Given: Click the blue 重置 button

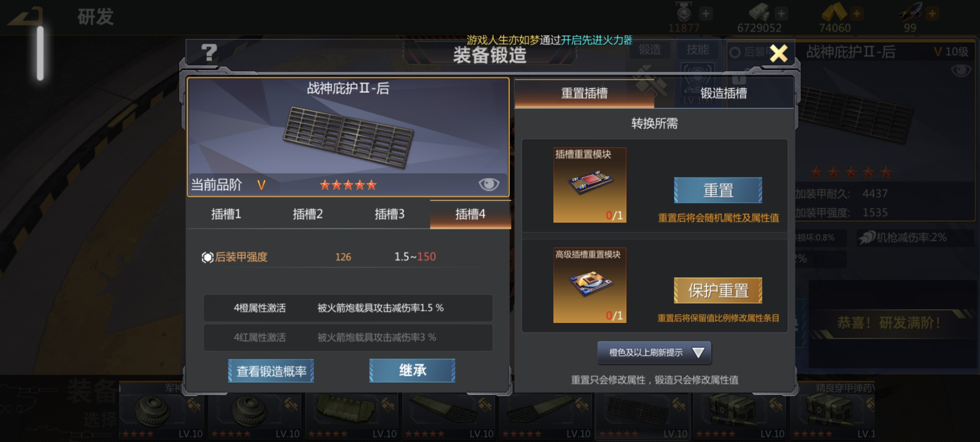Looking at the screenshot, I should pyautogui.click(x=717, y=190).
